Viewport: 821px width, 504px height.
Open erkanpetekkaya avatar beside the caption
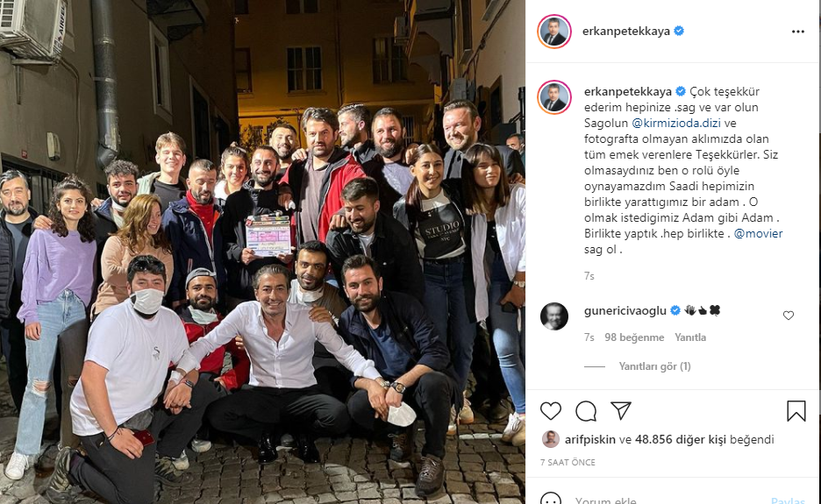[x=554, y=96]
